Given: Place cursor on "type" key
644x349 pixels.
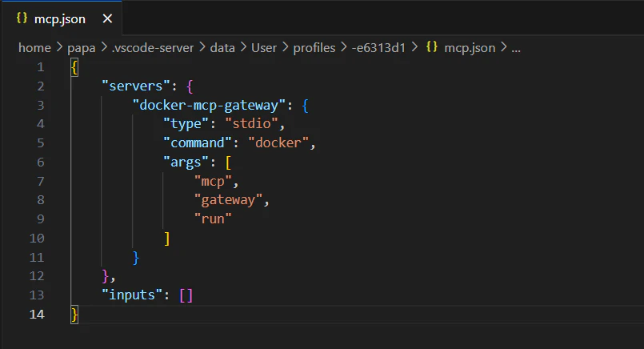Looking at the screenshot, I should click(186, 124).
